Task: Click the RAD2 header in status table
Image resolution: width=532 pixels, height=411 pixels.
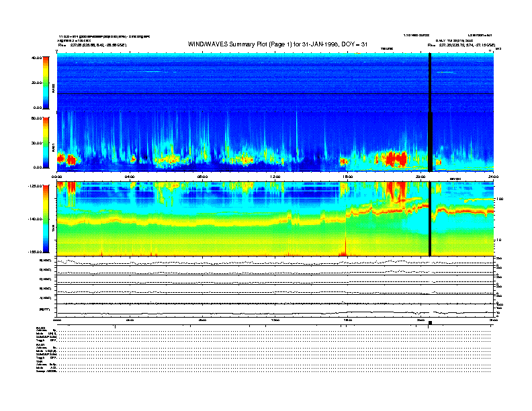Action: [40, 328]
